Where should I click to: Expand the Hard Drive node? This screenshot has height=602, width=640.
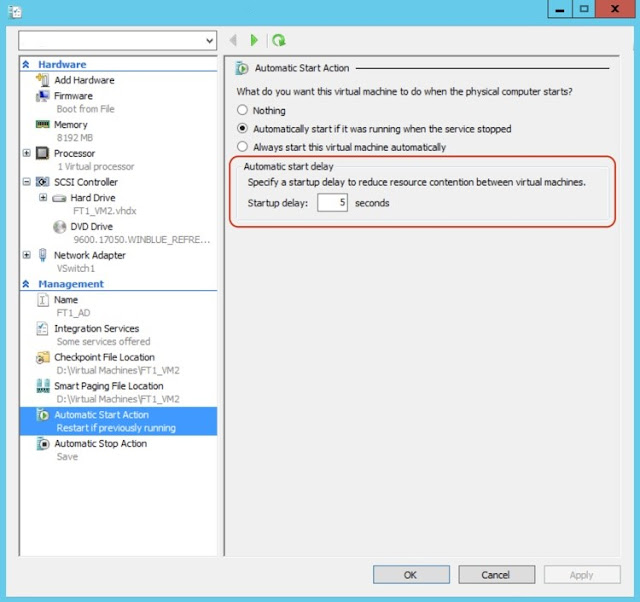[43, 198]
